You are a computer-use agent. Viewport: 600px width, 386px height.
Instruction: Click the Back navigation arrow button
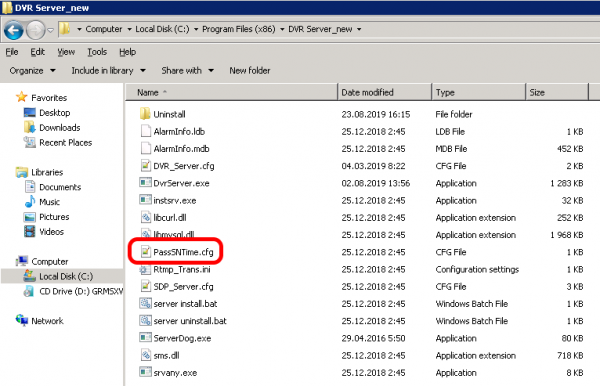(x=14, y=30)
